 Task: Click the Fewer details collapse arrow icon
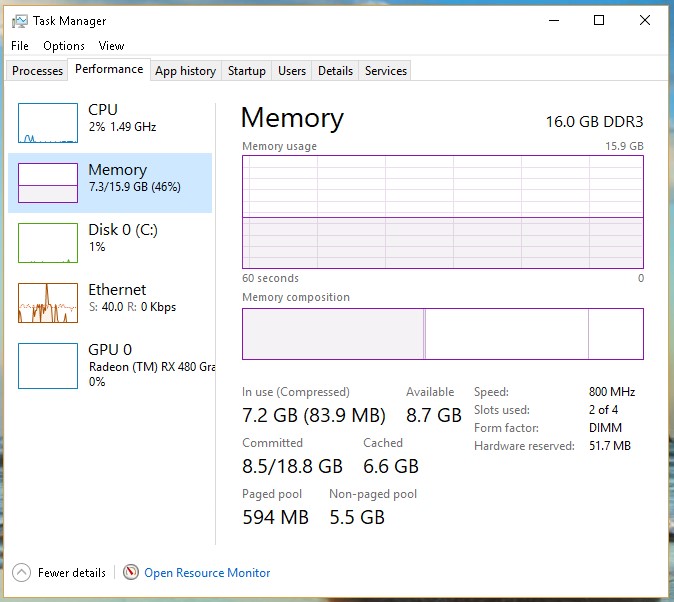[21, 573]
